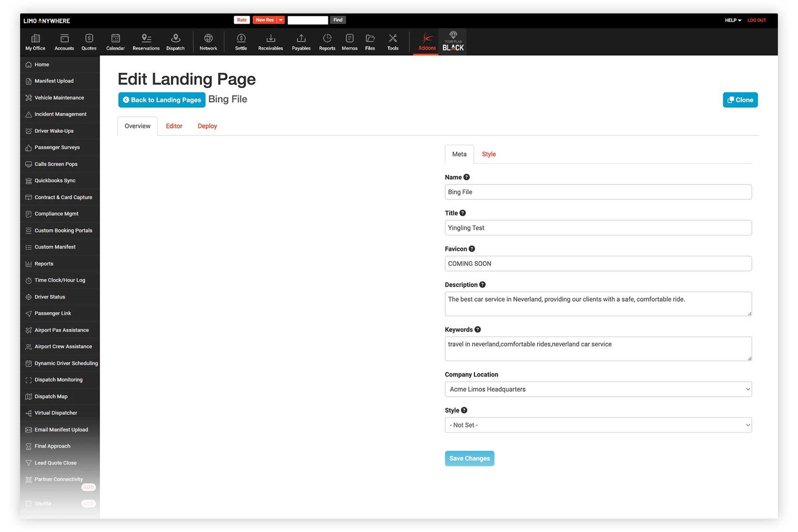Click Back to Landing Pages button
This screenshot has height=532, width=798.
pos(162,100)
